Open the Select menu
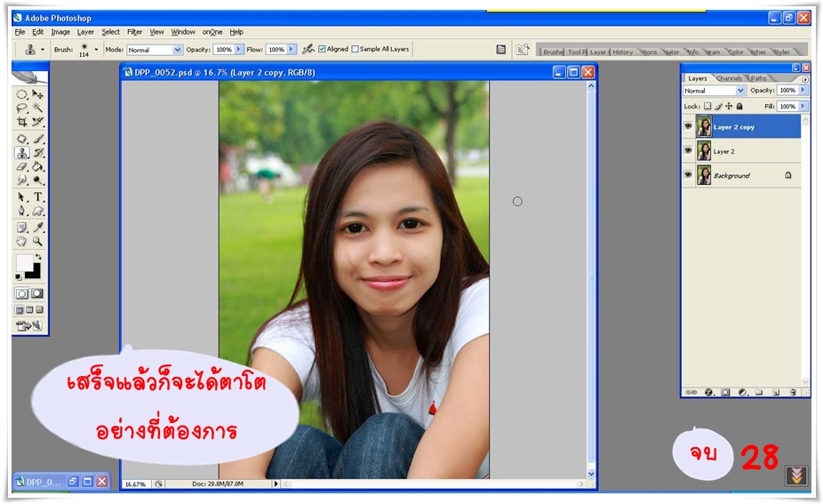Image resolution: width=823 pixels, height=504 pixels. [x=111, y=32]
